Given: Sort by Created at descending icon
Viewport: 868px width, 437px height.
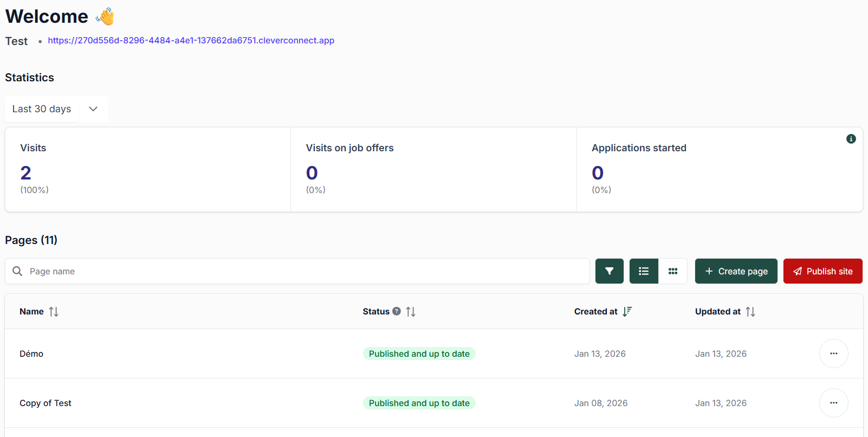Looking at the screenshot, I should (627, 312).
